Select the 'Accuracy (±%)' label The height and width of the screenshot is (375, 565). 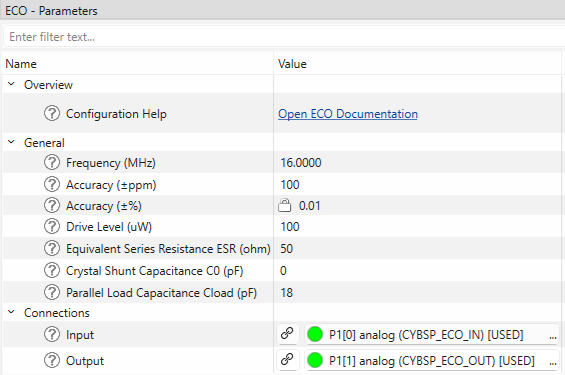104,206
